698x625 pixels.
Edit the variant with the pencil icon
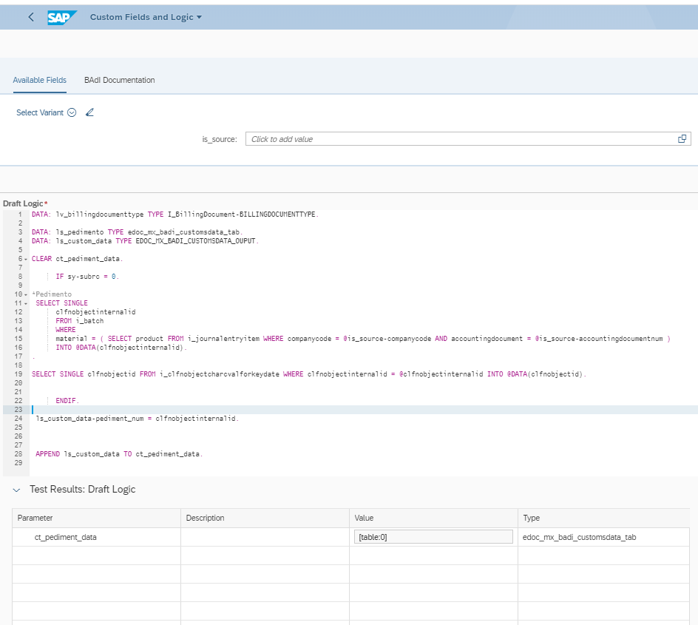[x=89, y=112]
